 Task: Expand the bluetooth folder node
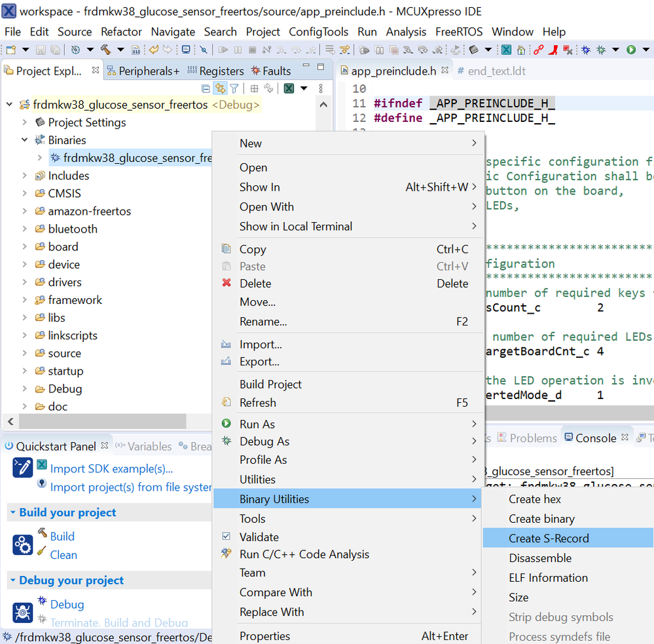tap(25, 229)
